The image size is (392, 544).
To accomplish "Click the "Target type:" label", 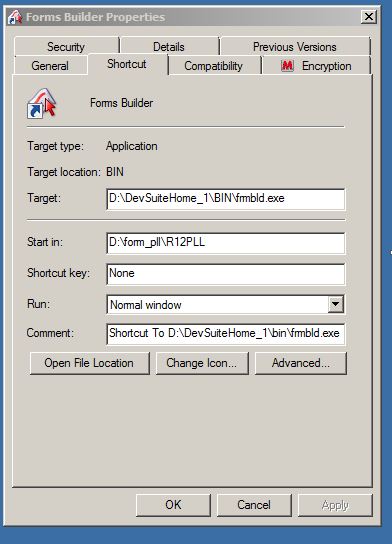I will pos(56,146).
